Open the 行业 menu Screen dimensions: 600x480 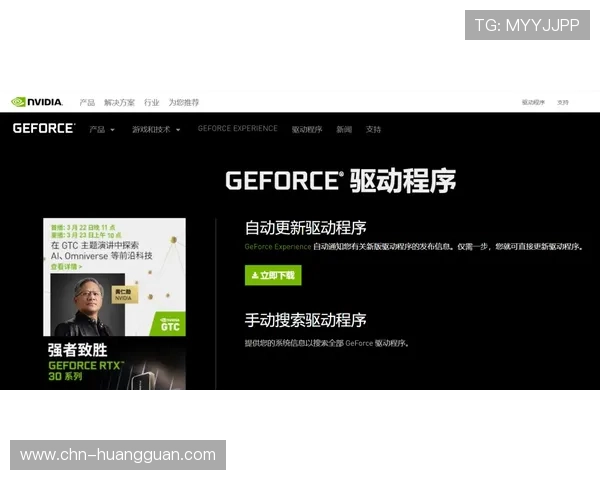click(x=152, y=102)
